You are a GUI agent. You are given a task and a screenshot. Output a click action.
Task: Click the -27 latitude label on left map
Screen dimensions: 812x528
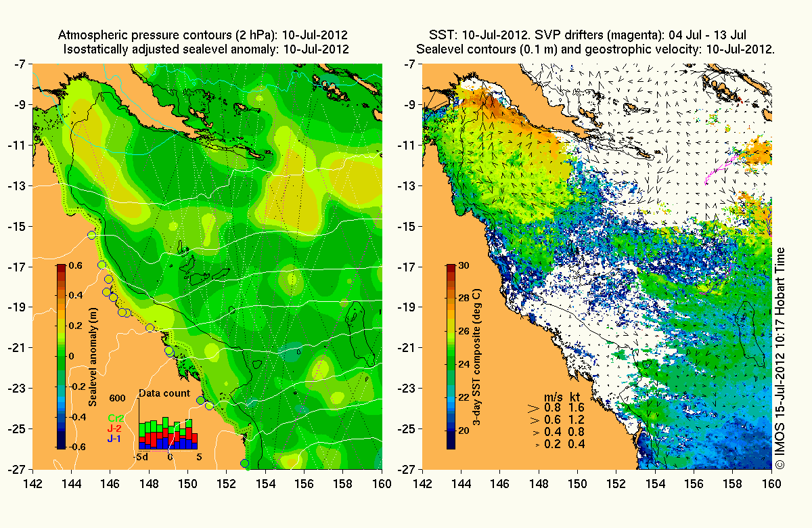coord(16,470)
